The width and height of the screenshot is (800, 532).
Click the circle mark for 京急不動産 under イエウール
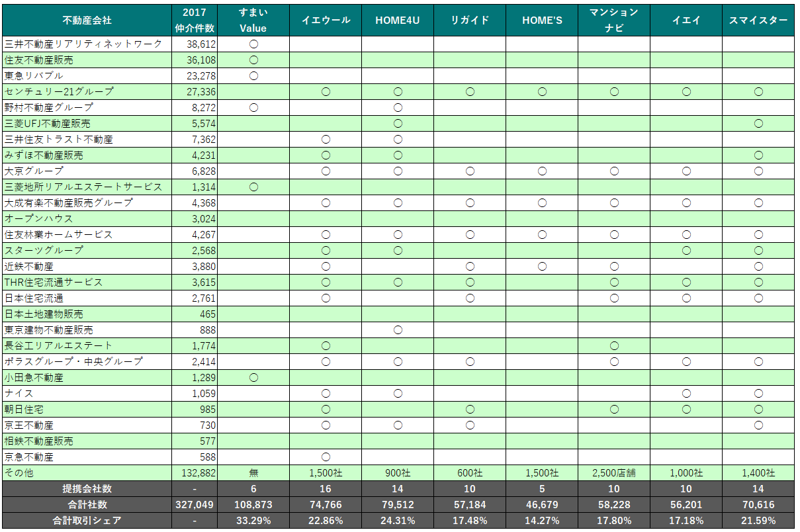coord(325,457)
